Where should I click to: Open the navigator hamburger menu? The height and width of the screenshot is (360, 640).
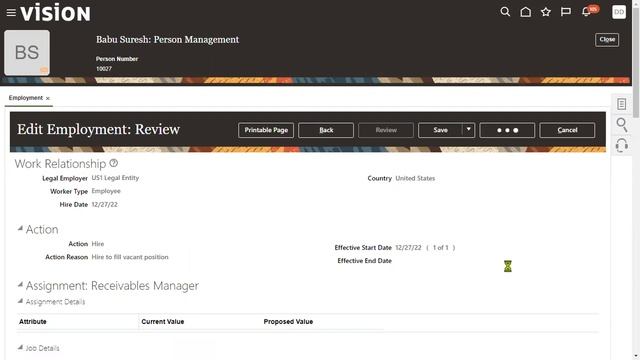tap(11, 13)
